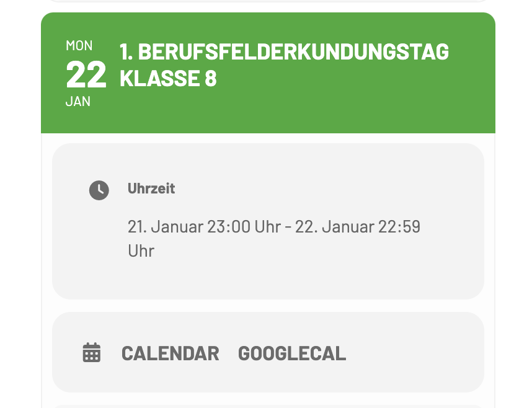Select the JAN month label
This screenshot has height=408, width=532.
pyautogui.click(x=78, y=101)
